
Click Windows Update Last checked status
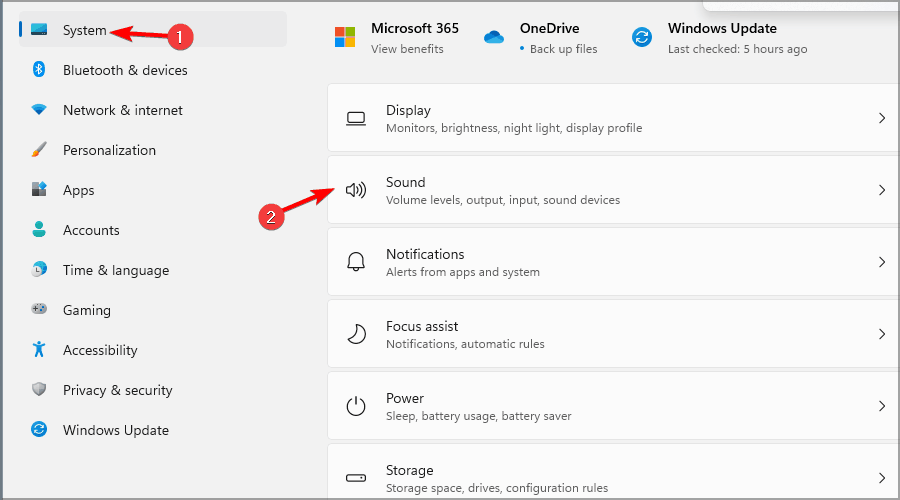pyautogui.click(x=738, y=49)
